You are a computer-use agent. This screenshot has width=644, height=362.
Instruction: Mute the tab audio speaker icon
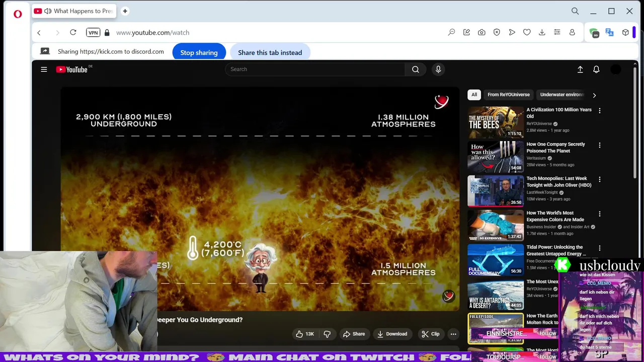pos(48,11)
